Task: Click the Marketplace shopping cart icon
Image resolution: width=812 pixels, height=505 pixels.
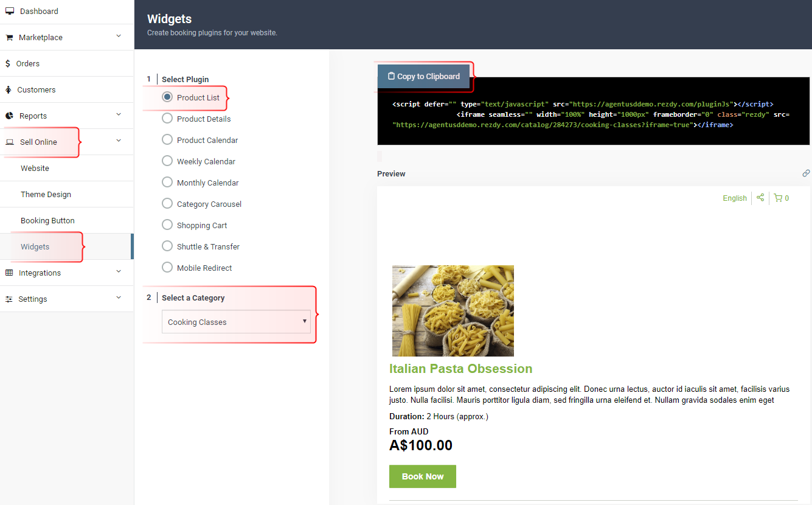Action: [x=9, y=38]
